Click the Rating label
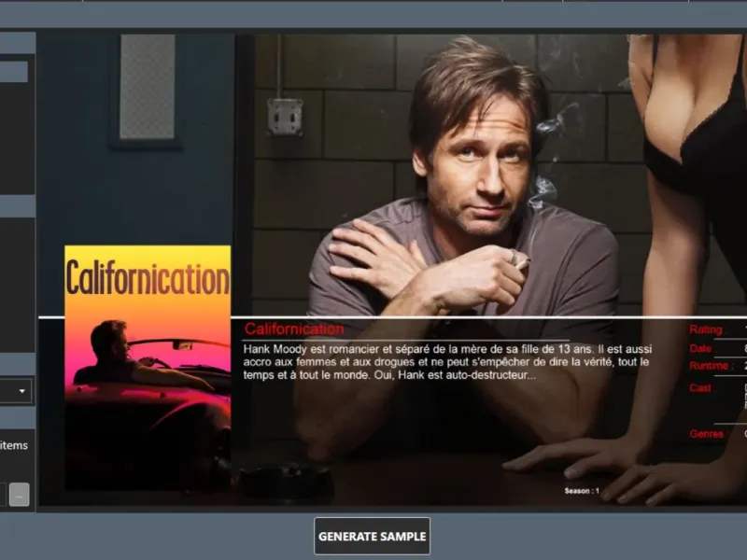Image resolution: width=747 pixels, height=560 pixels. (707, 329)
